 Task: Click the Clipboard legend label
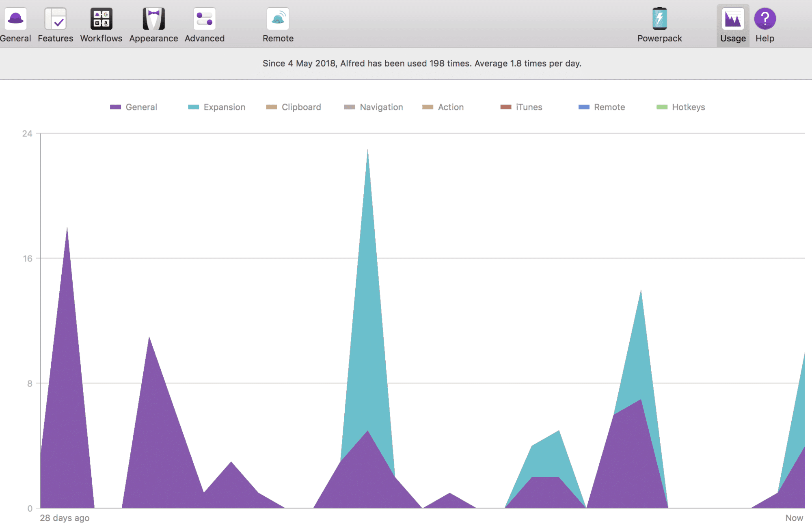(301, 107)
